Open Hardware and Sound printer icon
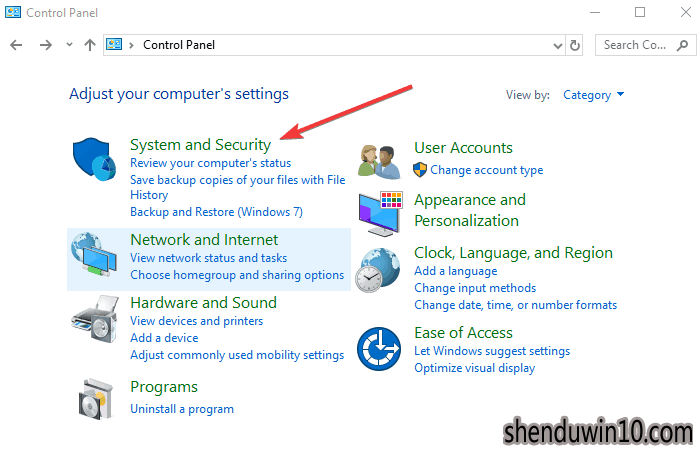Viewport: 698px width, 458px height. (x=95, y=319)
